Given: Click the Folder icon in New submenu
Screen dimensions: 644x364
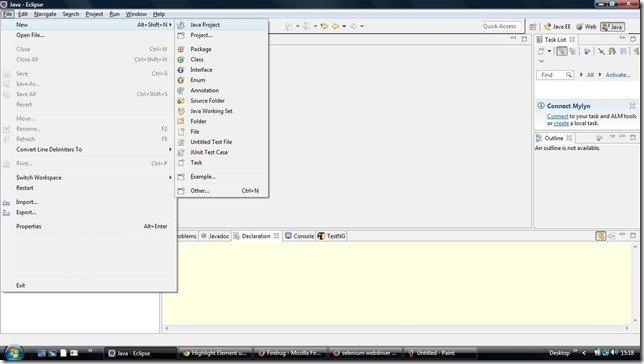Looking at the screenshot, I should point(181,121).
